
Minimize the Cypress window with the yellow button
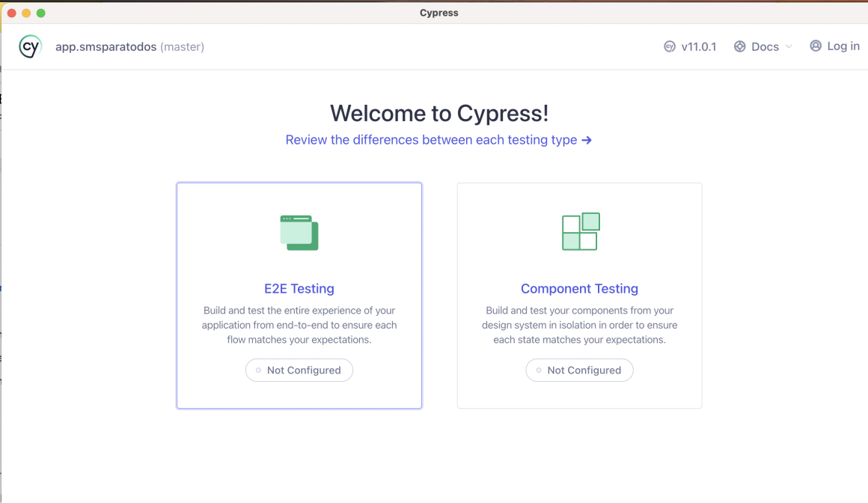point(26,13)
